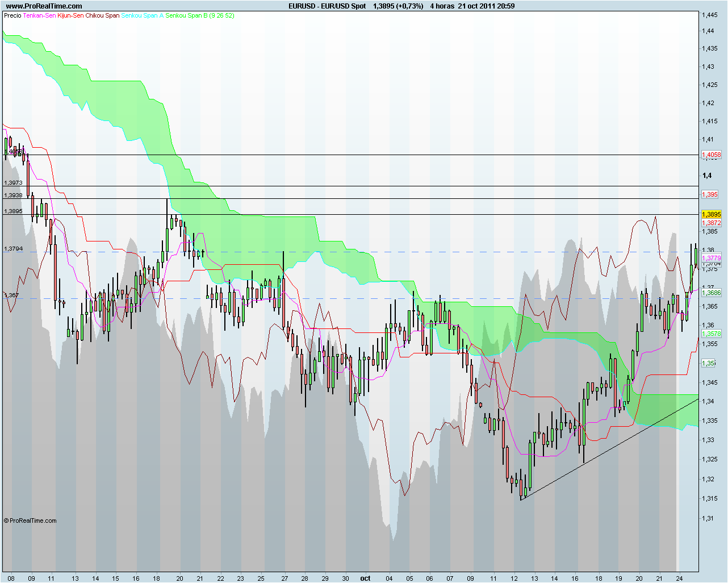The width and height of the screenshot is (728, 583).
Task: Click the highlighted 1,3895 current price tag
Action: 711,214
